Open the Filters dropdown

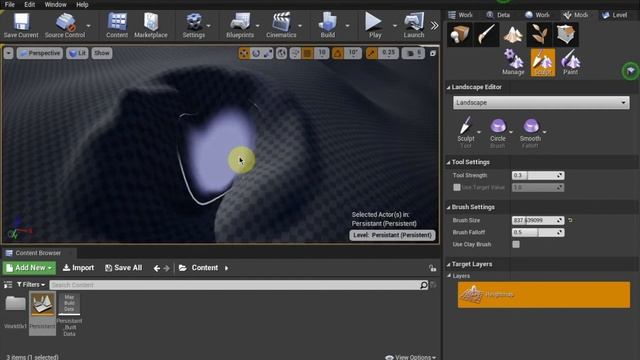pos(31,284)
